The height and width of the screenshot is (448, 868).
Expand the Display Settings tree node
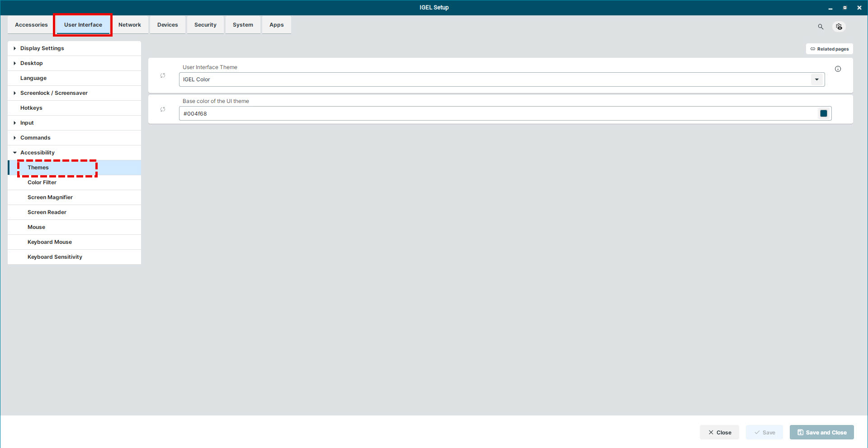(15, 48)
